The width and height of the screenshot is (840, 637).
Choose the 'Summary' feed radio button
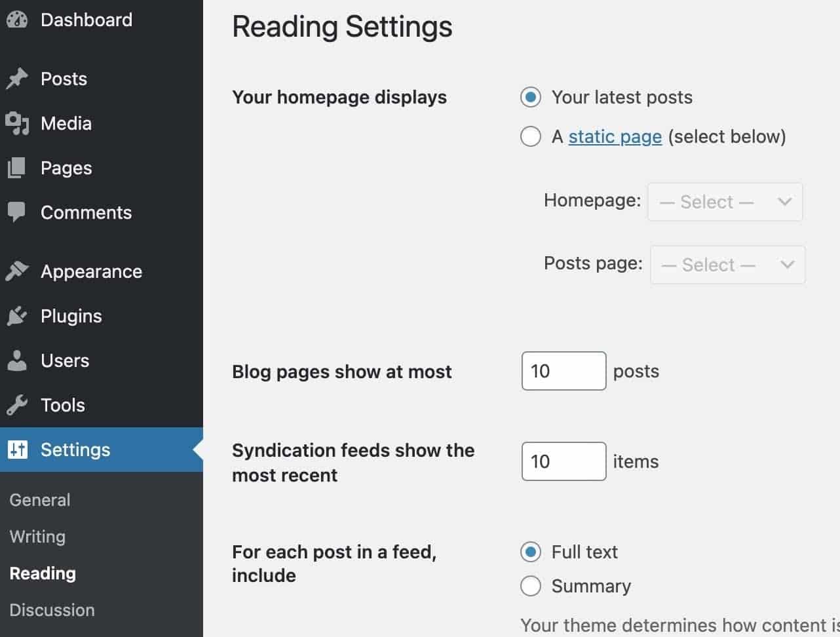tap(531, 586)
